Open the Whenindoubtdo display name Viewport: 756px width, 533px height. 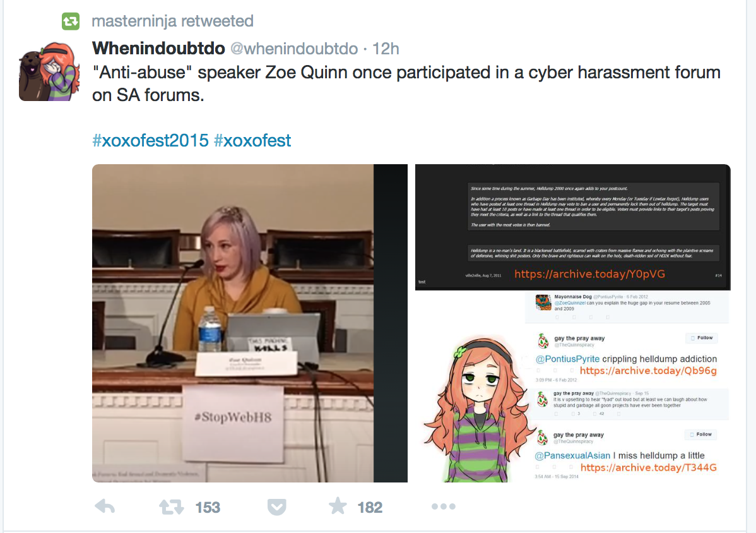(158, 48)
